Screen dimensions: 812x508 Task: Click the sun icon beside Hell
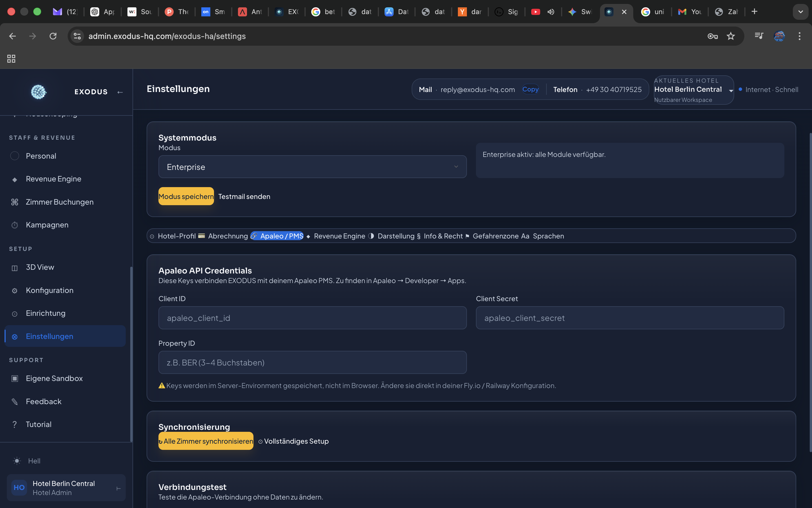[x=17, y=461]
